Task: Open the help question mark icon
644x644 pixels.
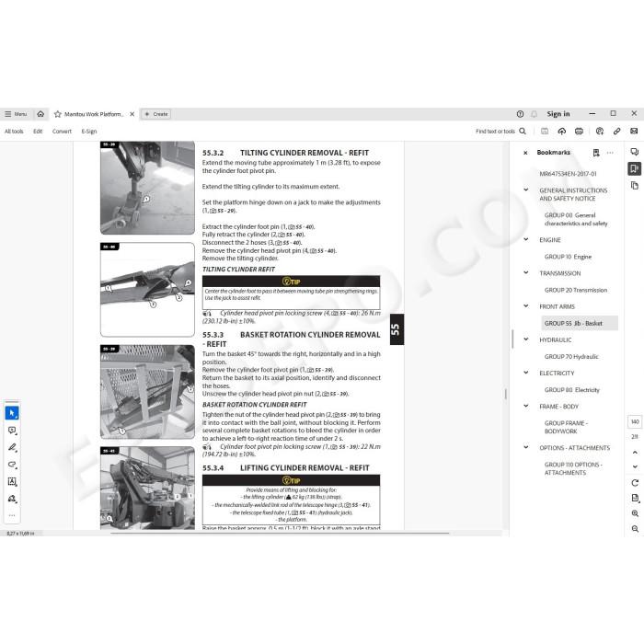Action: (520, 114)
